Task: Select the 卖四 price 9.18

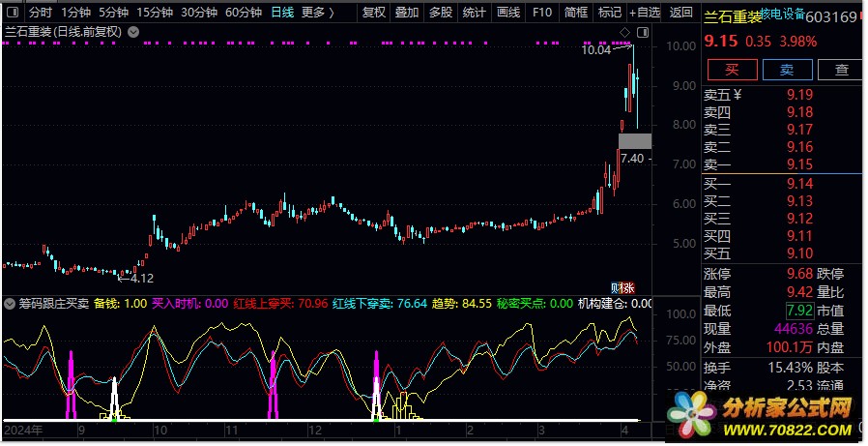Action: click(x=800, y=112)
